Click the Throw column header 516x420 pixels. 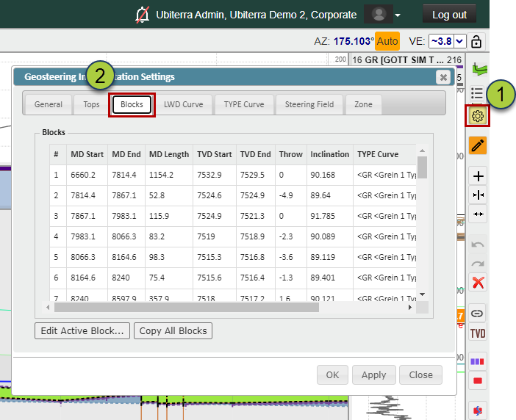[291, 154]
